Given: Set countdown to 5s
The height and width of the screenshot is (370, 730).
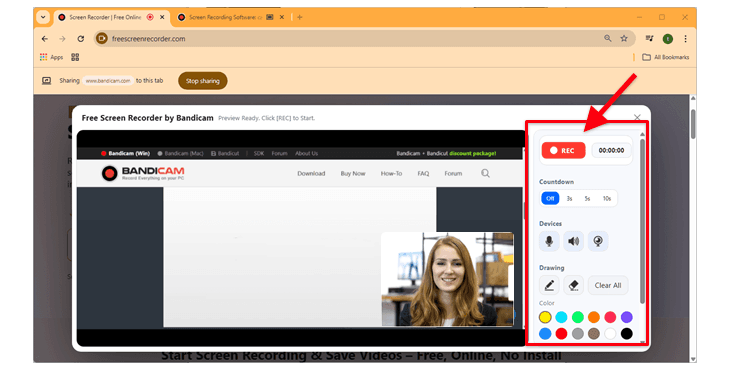Looking at the screenshot, I should (x=587, y=198).
